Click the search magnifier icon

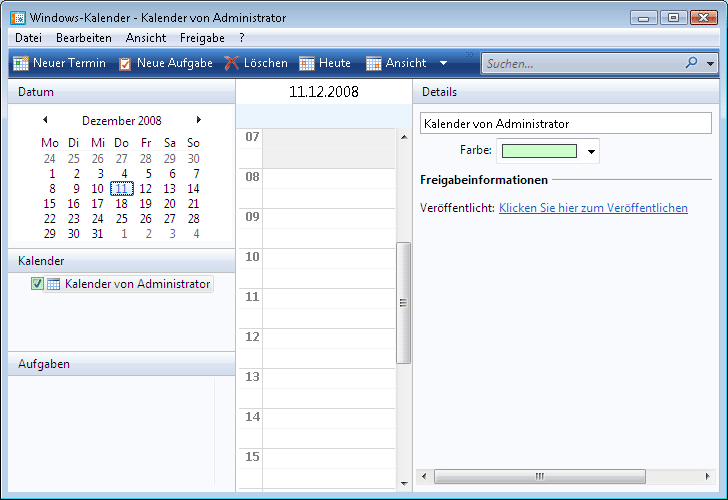point(691,63)
